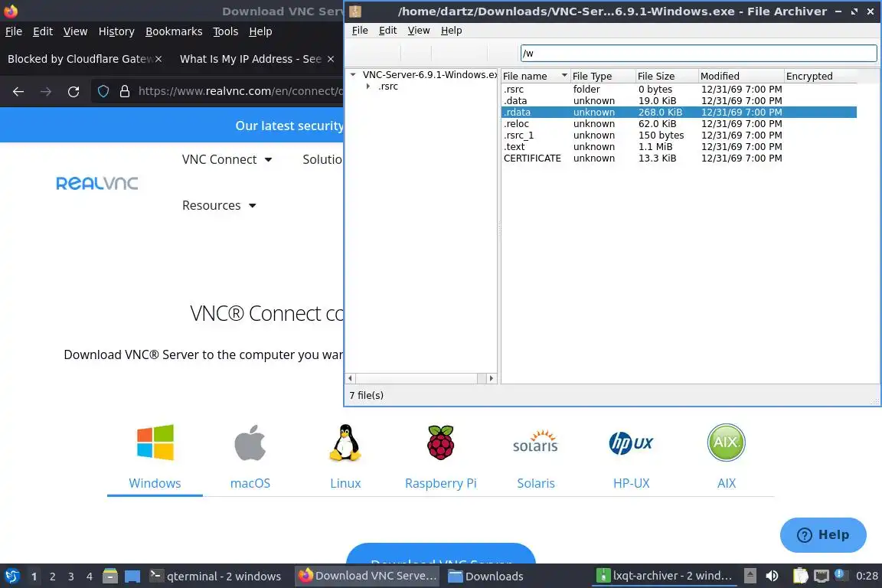Open Firefox Bookmarks menu
Screen dimensions: 882x588
(x=174, y=31)
